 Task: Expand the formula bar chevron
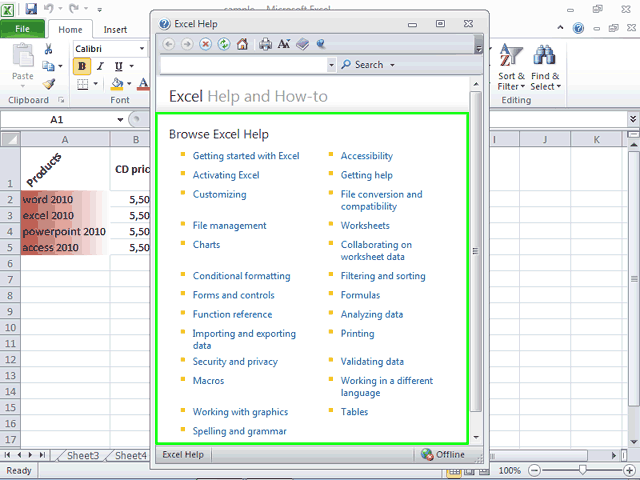pos(633,119)
